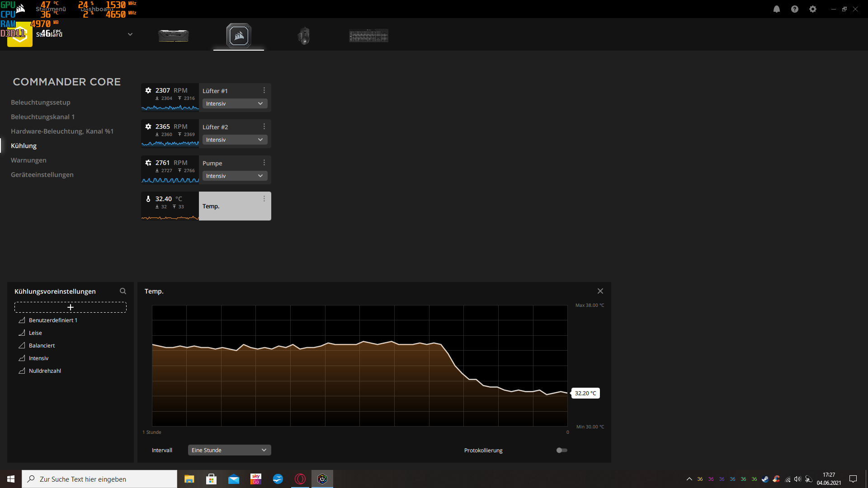Screen dimensions: 868x488
Task: Expand the Intervall Eine Stunde dropdown
Action: click(x=229, y=450)
